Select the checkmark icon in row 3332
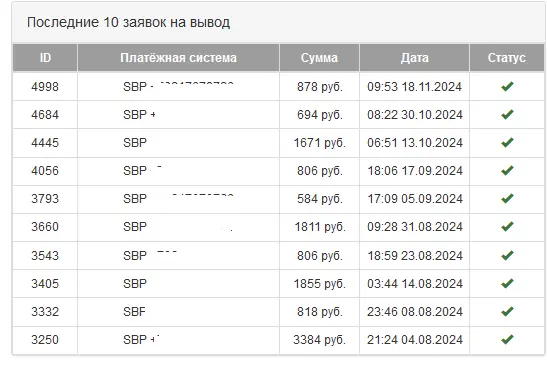Image resolution: width=547 pixels, height=371 pixels. tap(507, 311)
